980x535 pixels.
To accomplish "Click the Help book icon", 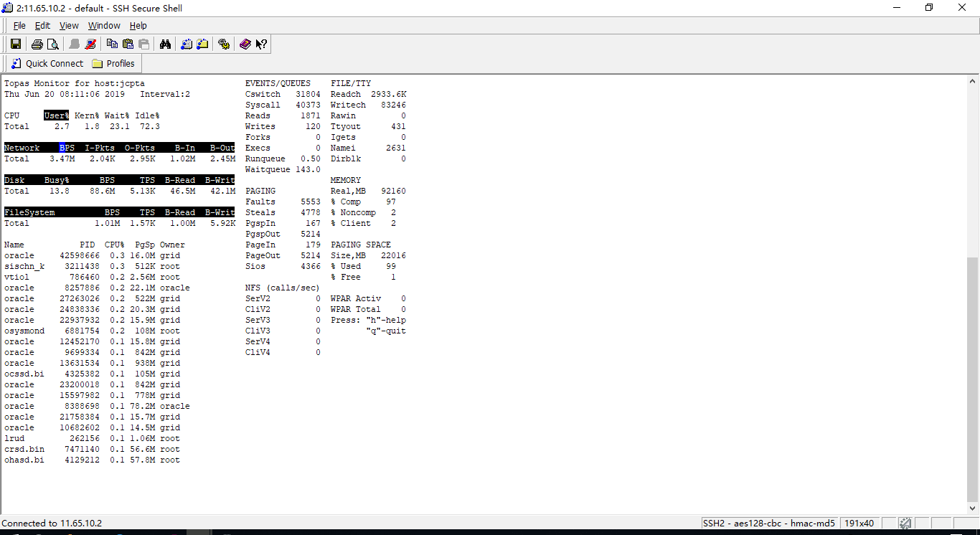I will 245,44.
